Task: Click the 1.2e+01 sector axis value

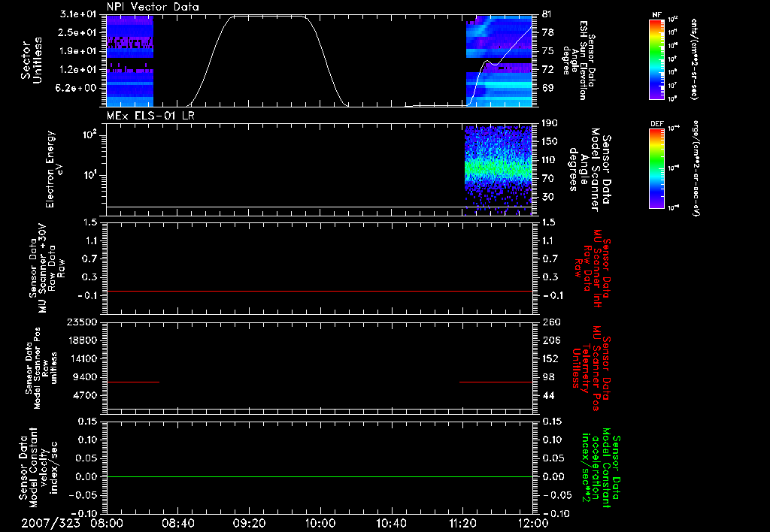Action: coord(77,70)
